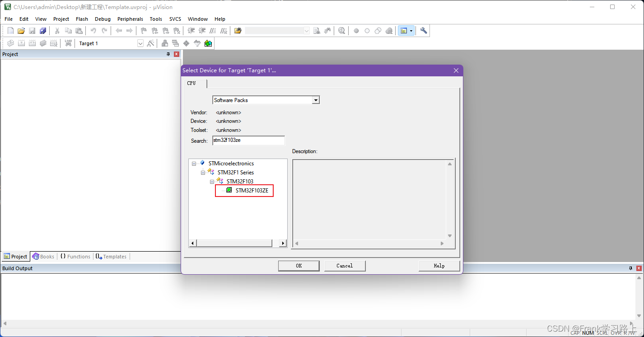
Task: Open the Software Packs dropdown
Action: click(316, 100)
